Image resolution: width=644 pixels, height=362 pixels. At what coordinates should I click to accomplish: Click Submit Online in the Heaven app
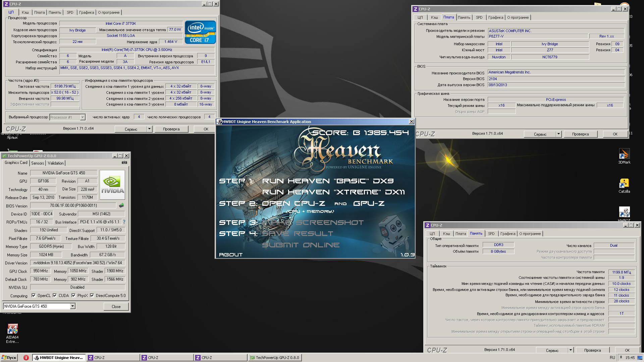(x=301, y=245)
